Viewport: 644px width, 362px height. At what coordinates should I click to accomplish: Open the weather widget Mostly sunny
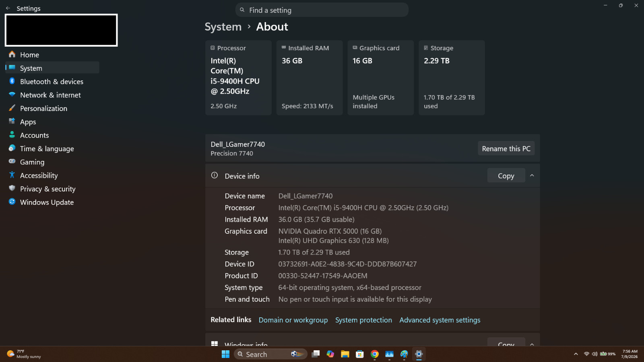point(24,354)
